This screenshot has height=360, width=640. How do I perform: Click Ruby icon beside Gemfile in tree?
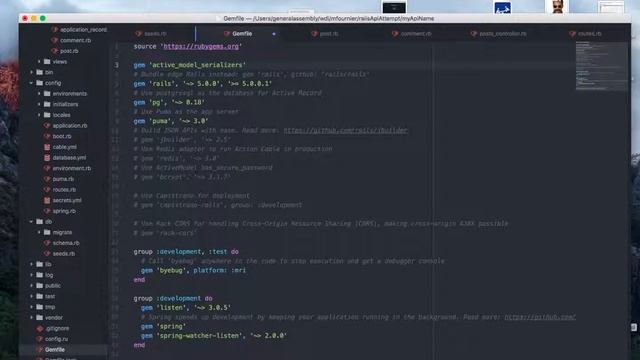[x=40, y=349]
